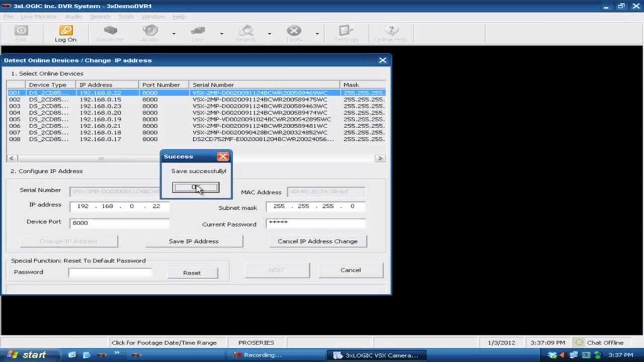
Task: Select device row 007 with IP 192.168.0.18
Action: 196,132
